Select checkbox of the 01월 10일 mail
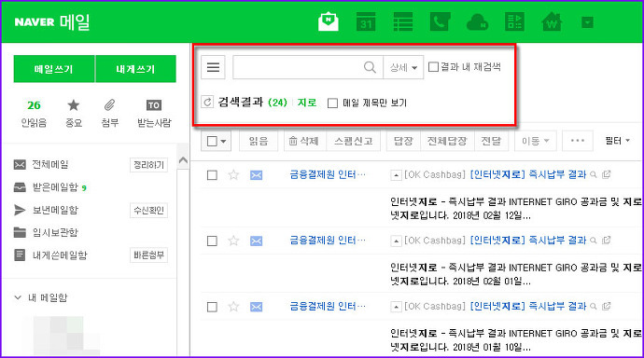The width and height of the screenshot is (644, 358). (212, 307)
